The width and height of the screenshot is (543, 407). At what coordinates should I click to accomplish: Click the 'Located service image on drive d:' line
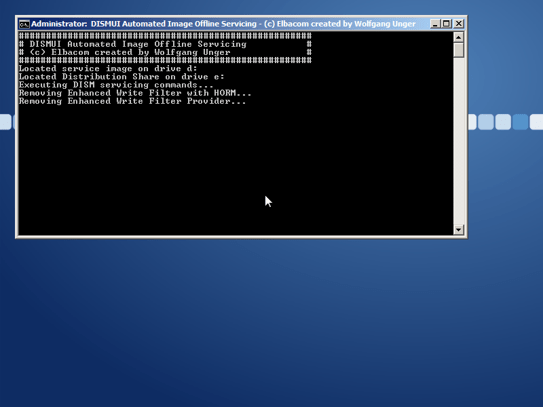pos(108,69)
